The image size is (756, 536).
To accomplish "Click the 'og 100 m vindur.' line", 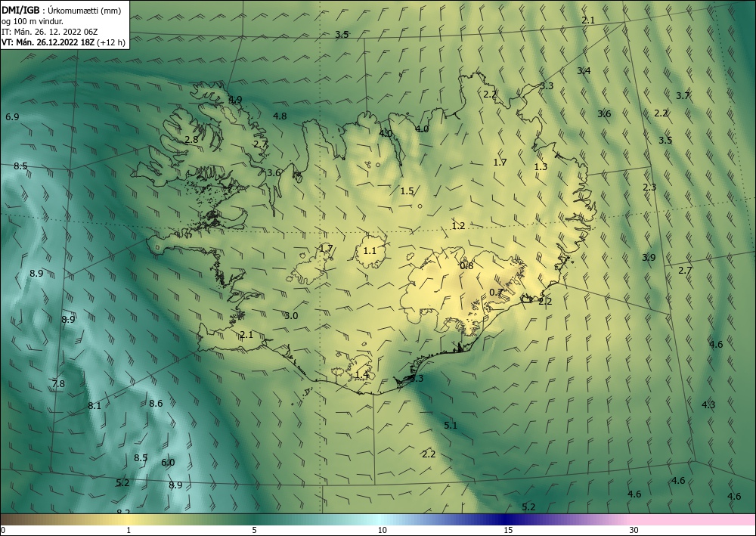I will click(x=33, y=21).
